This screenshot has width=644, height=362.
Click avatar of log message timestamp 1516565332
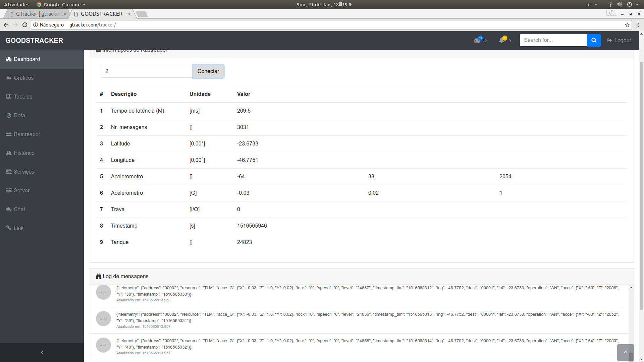click(x=103, y=345)
